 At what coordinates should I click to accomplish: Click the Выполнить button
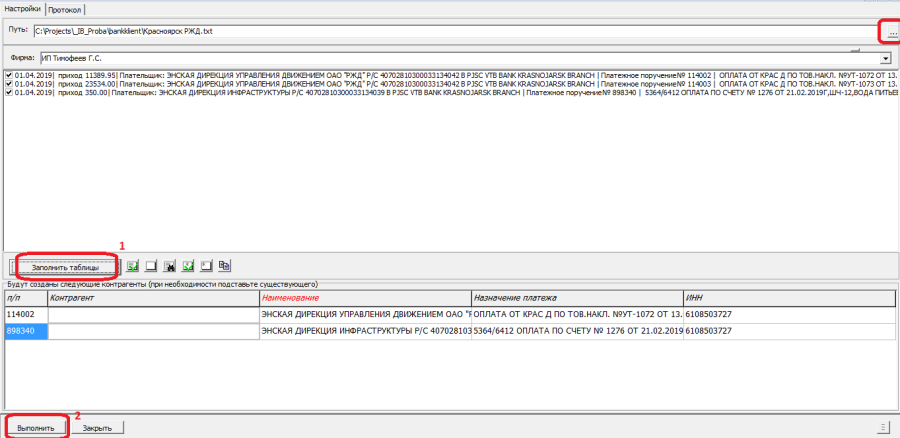36,427
